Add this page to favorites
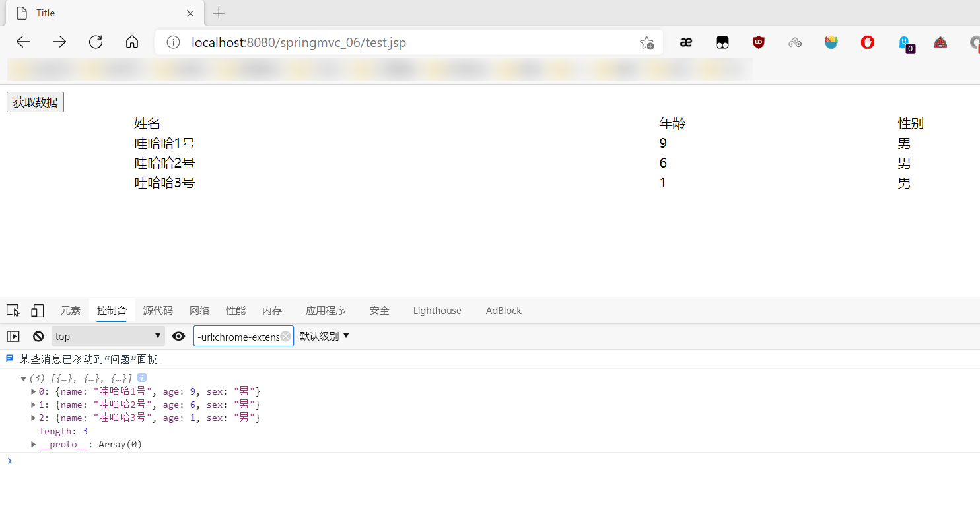The height and width of the screenshot is (520, 980). tap(647, 43)
